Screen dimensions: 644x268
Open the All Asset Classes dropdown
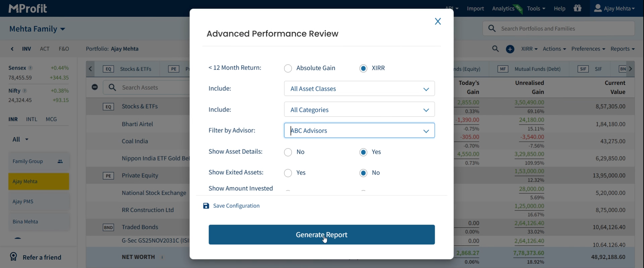(x=359, y=89)
